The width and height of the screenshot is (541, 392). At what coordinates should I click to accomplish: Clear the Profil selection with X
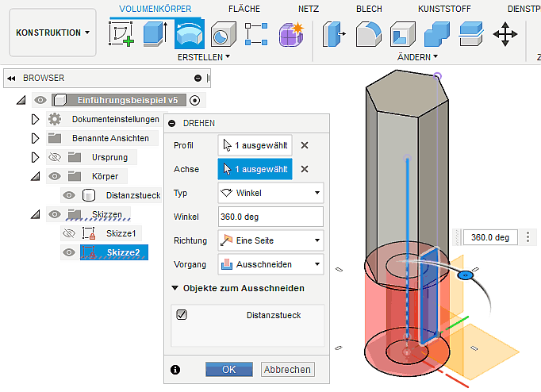[x=305, y=145]
